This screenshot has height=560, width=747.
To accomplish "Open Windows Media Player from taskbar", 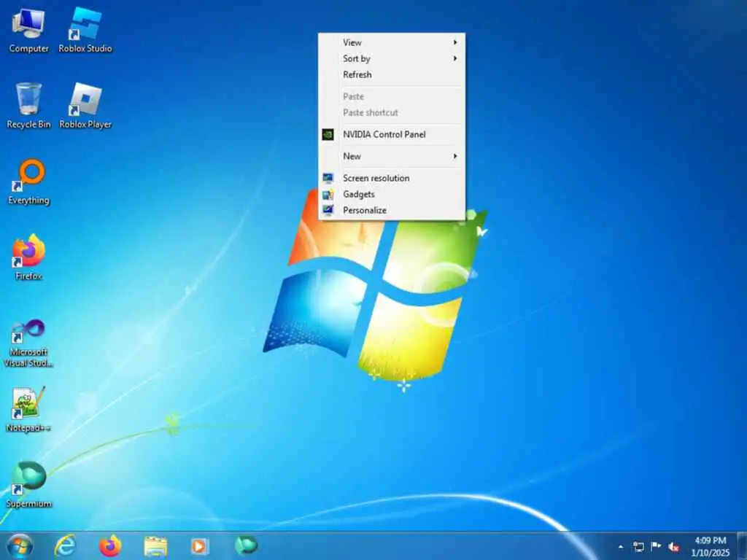I will 200,545.
